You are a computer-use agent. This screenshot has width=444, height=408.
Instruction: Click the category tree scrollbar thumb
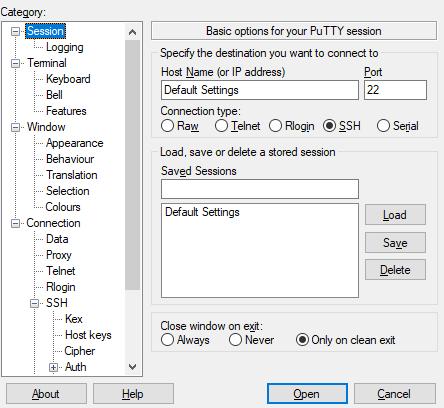click(x=132, y=165)
